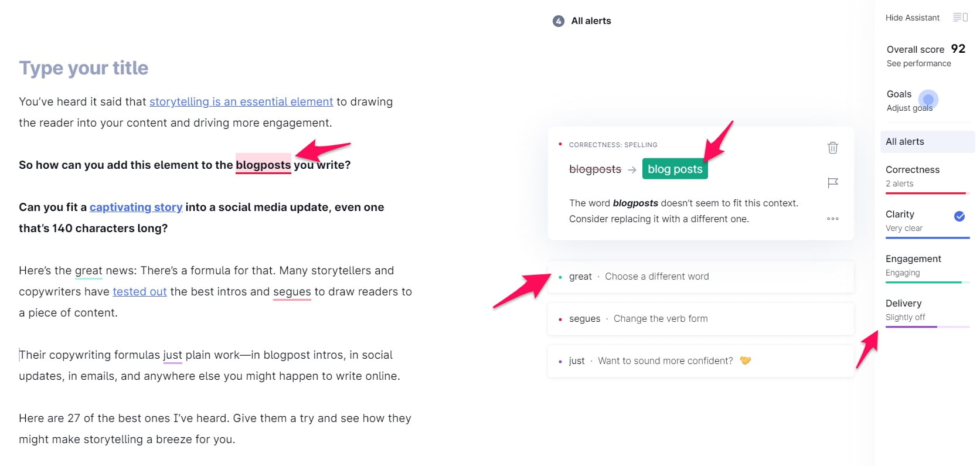Open the Delivery category
The width and height of the screenshot is (980, 466).
(927, 311)
